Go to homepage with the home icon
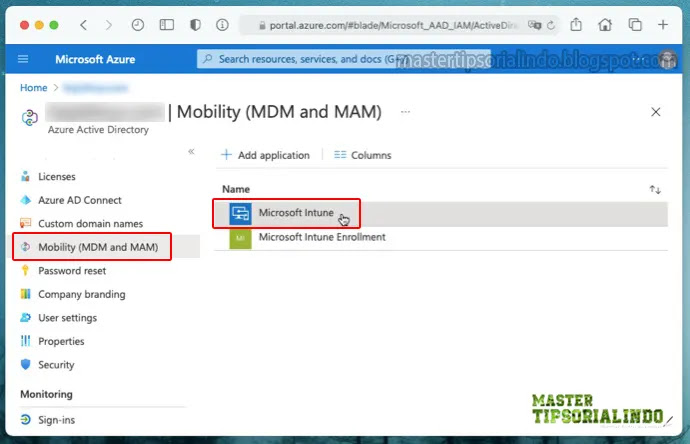 (x=605, y=25)
